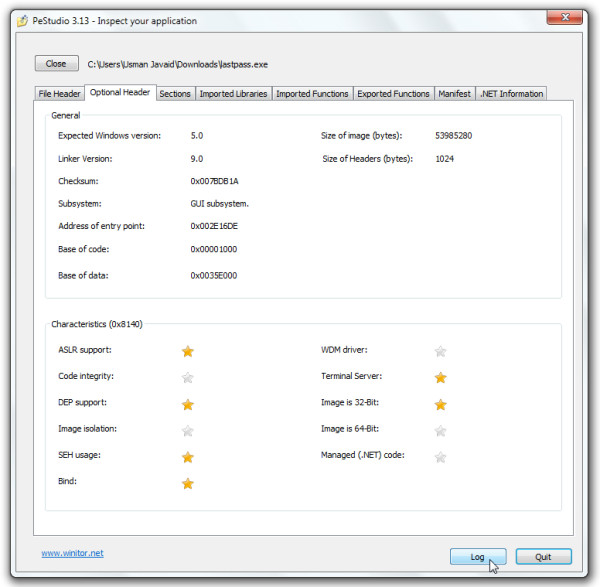Click the Managed (.NET) code gray star
600x587 pixels.
pos(440,457)
